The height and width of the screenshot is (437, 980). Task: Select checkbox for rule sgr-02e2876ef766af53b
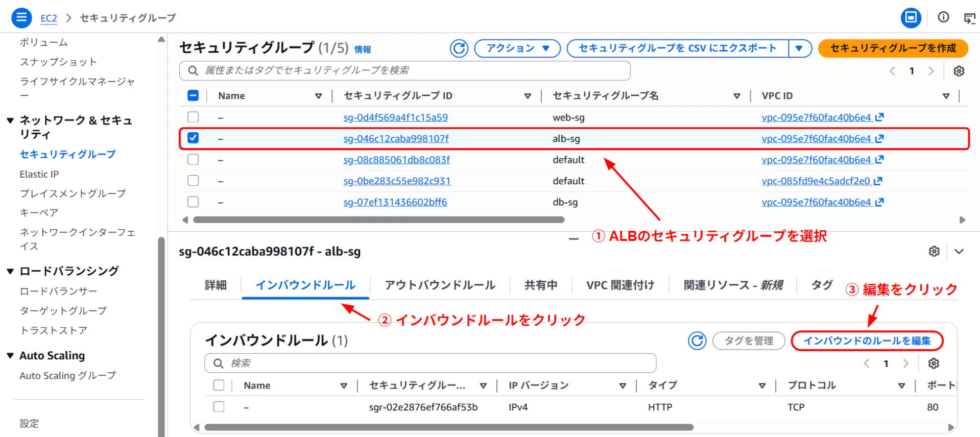[x=219, y=406]
